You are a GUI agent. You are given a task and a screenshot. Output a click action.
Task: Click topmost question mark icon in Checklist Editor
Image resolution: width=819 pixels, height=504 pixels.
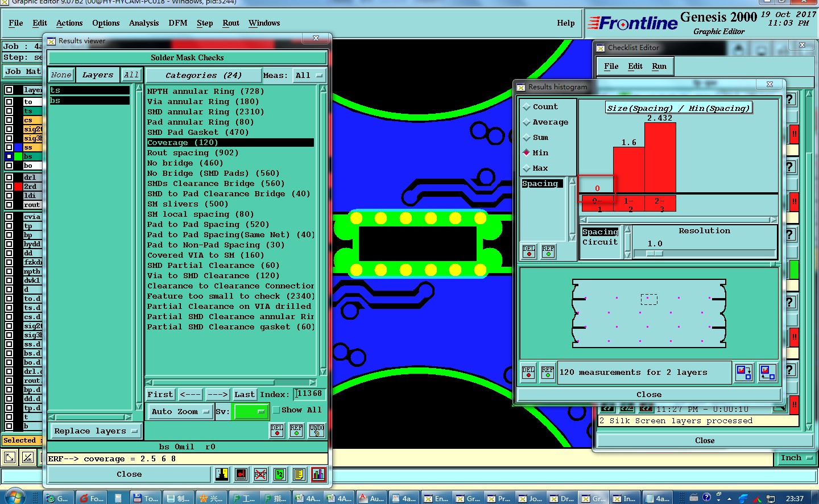tap(790, 99)
